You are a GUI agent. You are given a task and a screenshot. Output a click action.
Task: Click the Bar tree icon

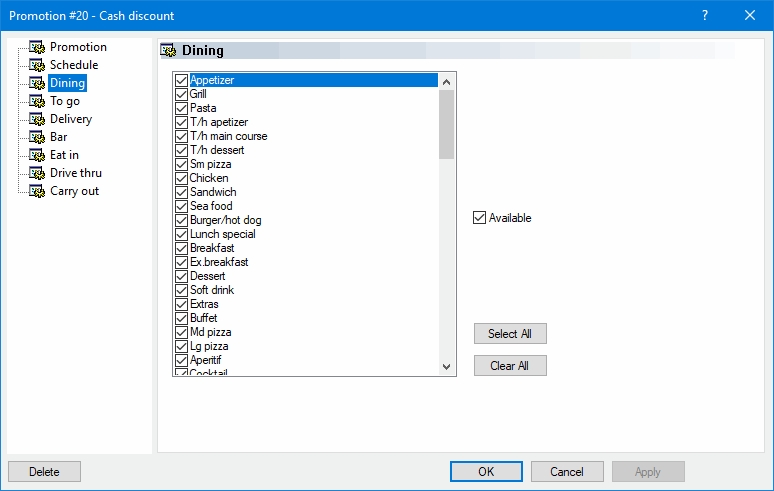click(x=37, y=137)
